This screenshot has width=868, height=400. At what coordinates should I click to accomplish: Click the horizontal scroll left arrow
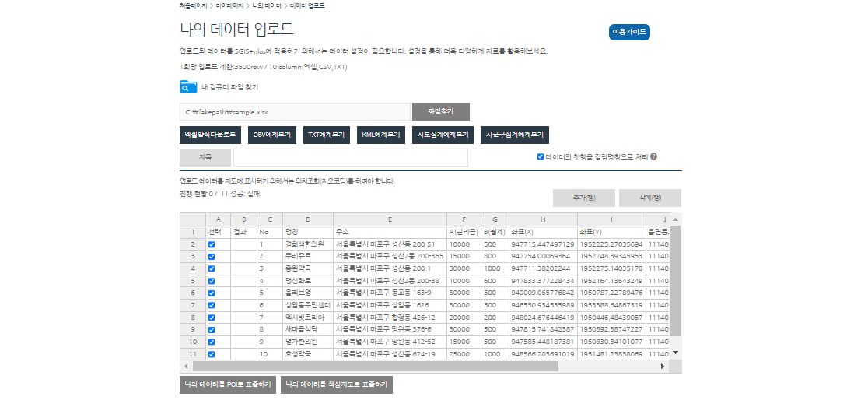(186, 366)
